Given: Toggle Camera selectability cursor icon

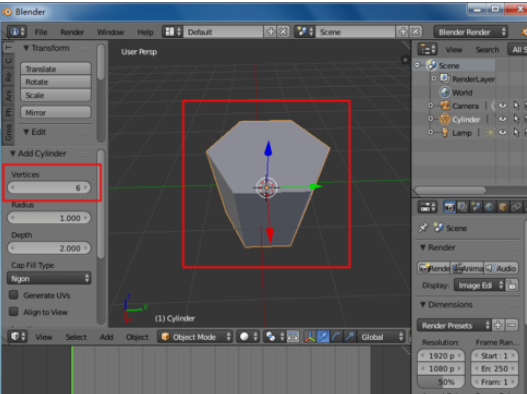Looking at the screenshot, I should 516,106.
